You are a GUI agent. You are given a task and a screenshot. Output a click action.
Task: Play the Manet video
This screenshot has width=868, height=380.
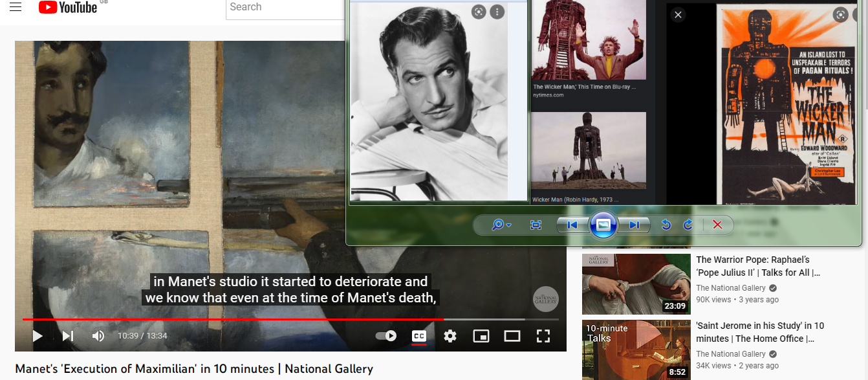click(x=38, y=336)
